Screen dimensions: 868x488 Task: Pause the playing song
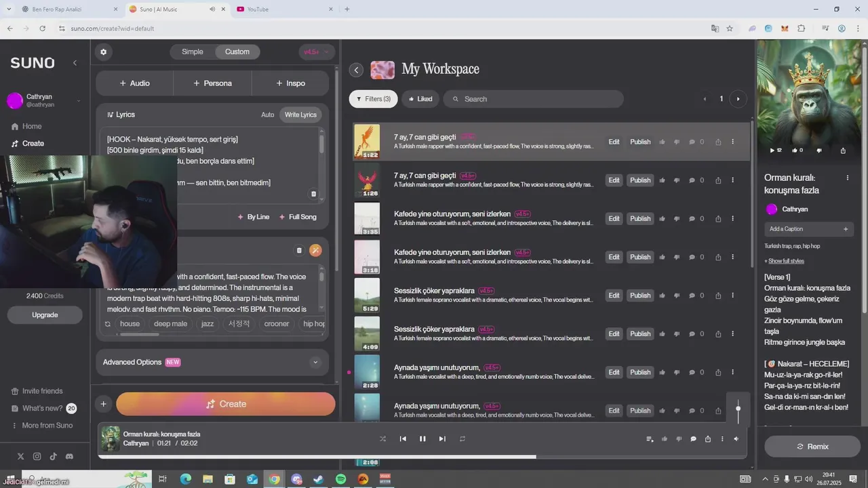pos(422,439)
